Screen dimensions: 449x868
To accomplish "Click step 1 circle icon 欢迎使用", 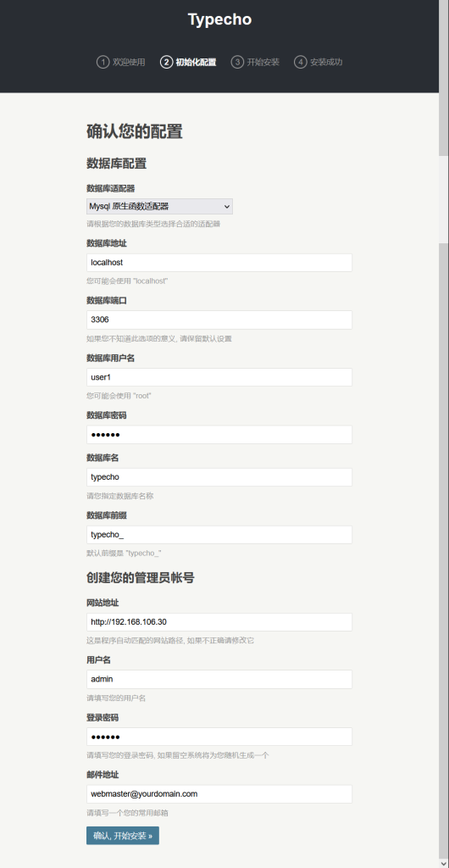I will (x=103, y=62).
